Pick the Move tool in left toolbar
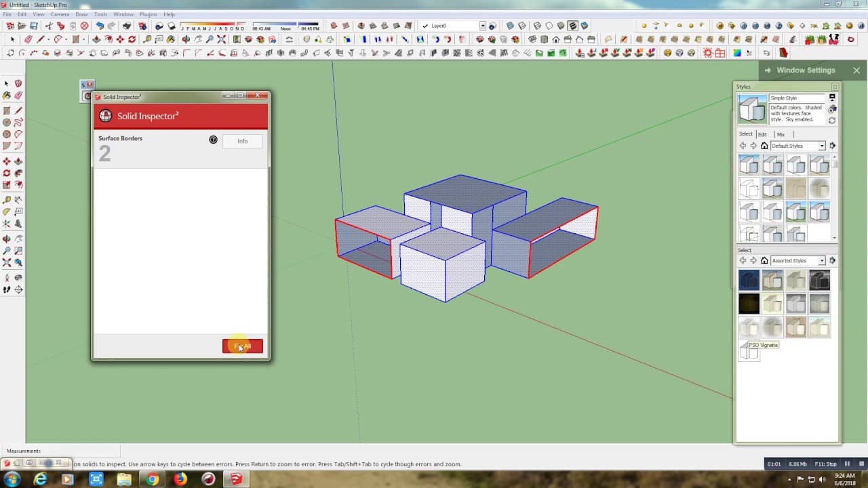Viewport: 868px width, 488px height. [x=7, y=161]
